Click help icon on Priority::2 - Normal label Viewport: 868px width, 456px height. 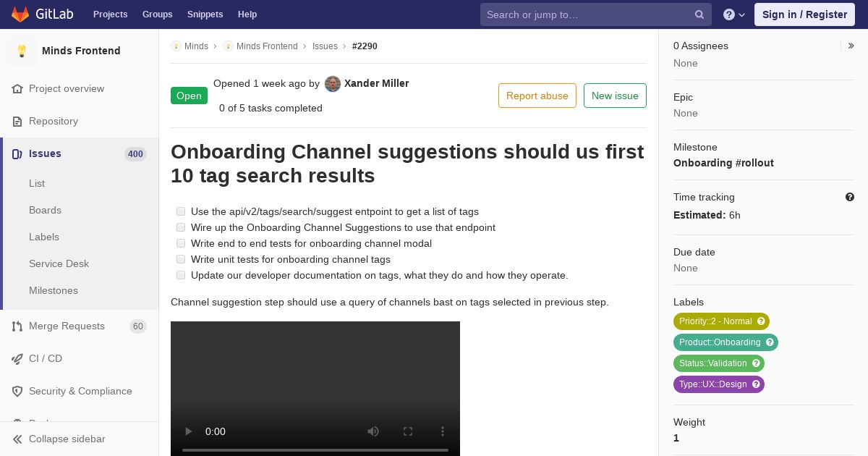point(761,321)
